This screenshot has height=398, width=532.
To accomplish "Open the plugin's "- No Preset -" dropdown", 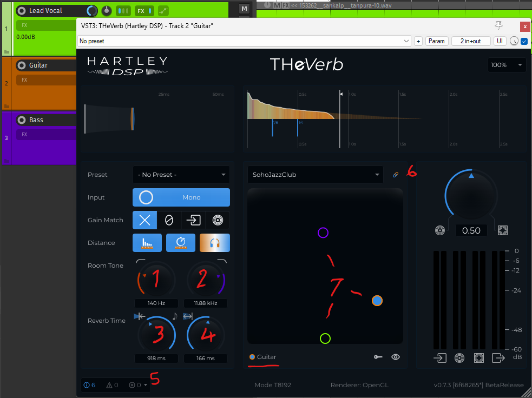I will pos(181,175).
